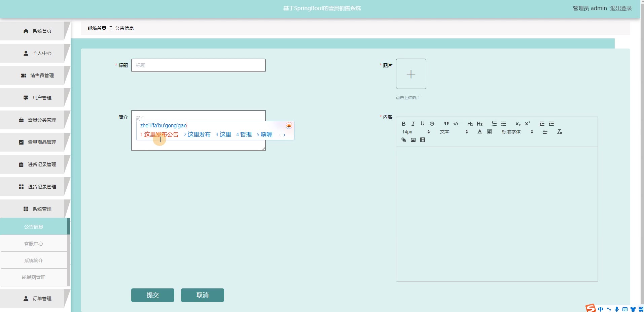Create a numbered list in the editor
This screenshot has height=312, width=644.
[494, 124]
